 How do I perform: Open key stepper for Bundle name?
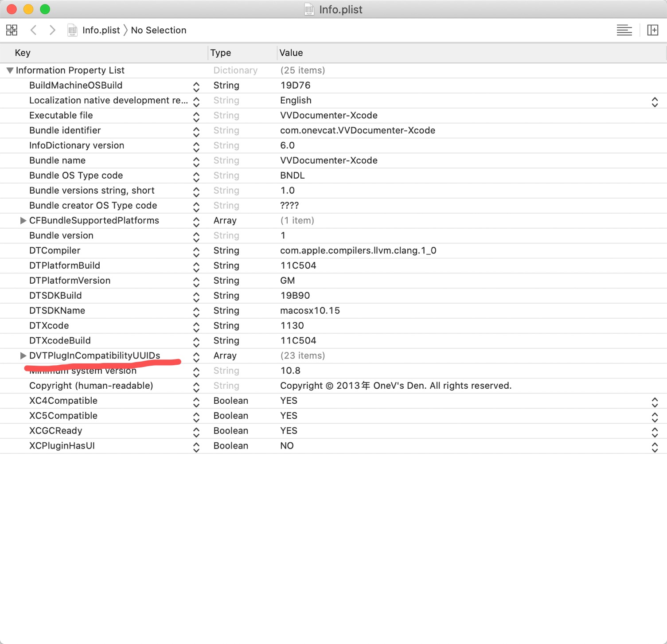click(196, 162)
